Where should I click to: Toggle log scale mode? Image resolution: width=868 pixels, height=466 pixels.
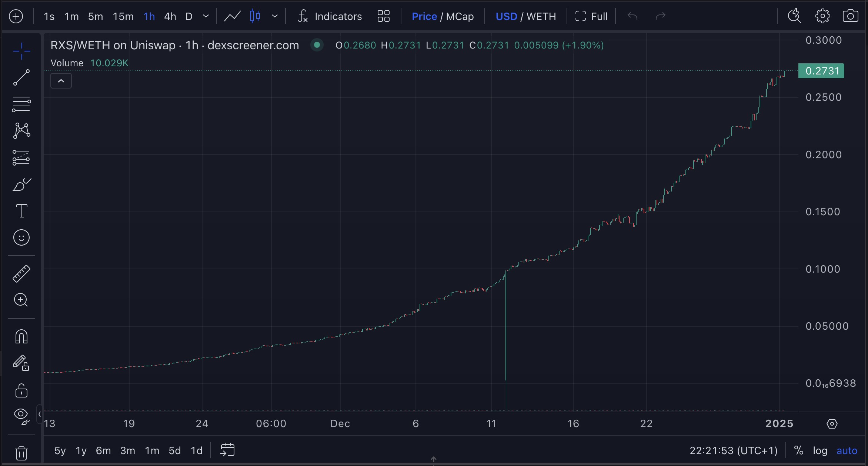820,450
